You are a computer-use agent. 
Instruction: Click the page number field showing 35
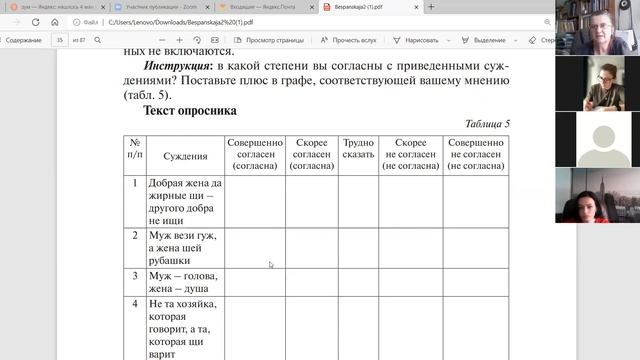point(60,40)
